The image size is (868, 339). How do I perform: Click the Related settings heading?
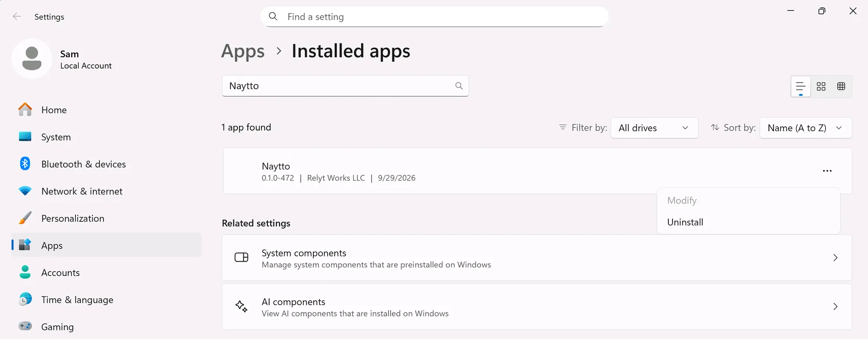pos(256,223)
